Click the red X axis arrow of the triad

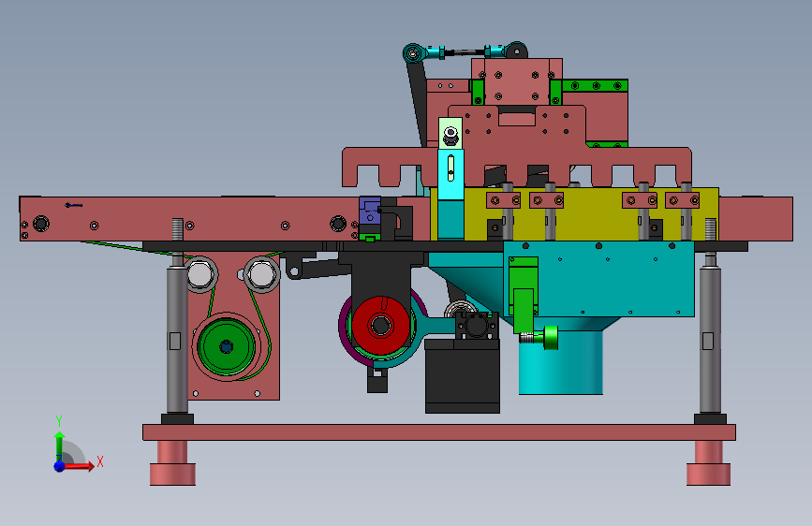[x=79, y=466]
